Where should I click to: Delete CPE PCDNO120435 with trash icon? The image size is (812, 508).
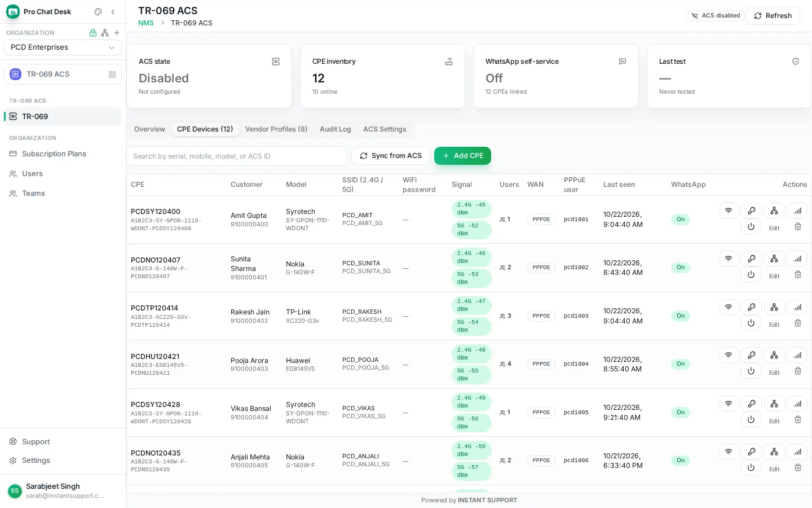click(798, 468)
